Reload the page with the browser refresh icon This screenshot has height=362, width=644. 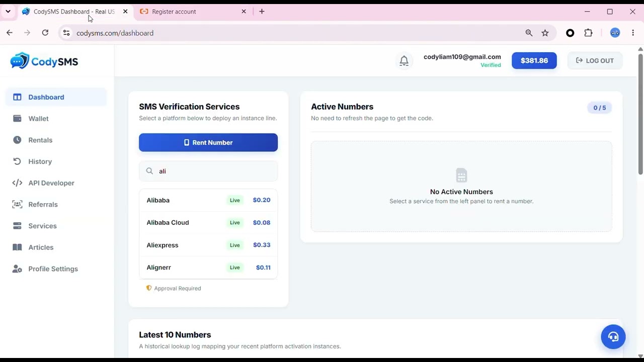(x=45, y=33)
